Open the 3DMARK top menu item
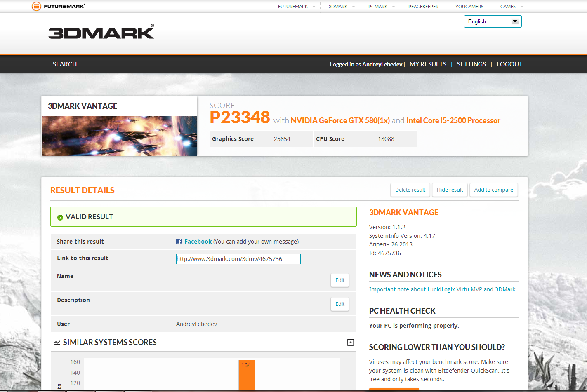The width and height of the screenshot is (587, 392). (x=338, y=7)
